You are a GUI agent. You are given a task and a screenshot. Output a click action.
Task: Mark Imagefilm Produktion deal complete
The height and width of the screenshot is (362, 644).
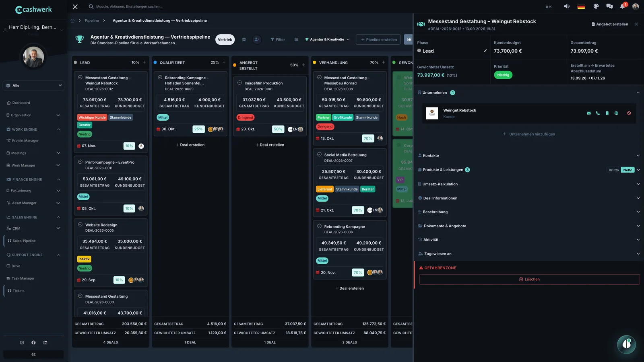(239, 83)
